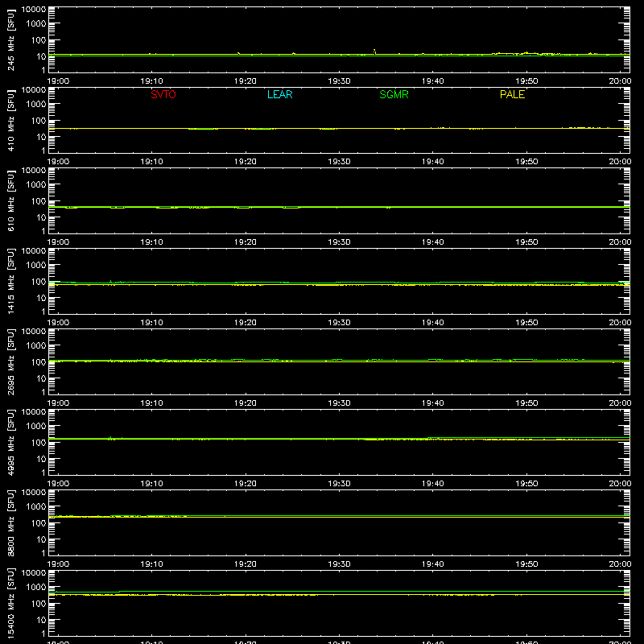Click 19:00 tick label under 245 MHz plot
Screen dimensions: 644x644
click(58, 81)
